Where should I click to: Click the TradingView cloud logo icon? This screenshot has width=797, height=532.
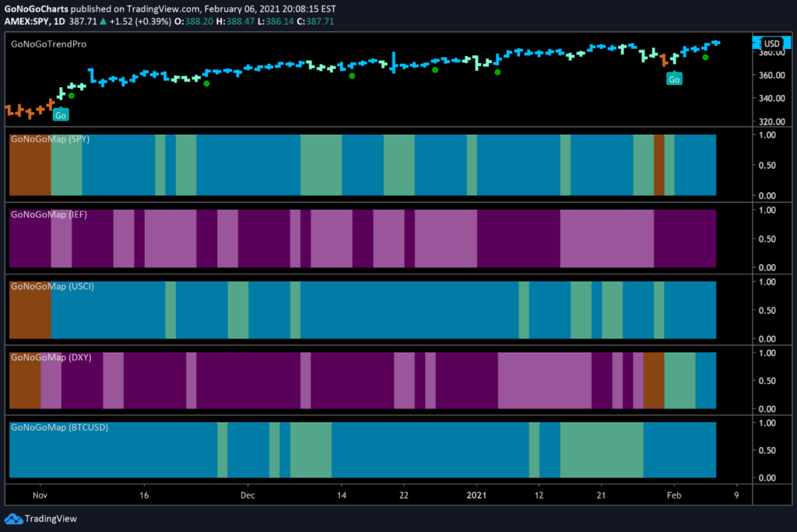(x=13, y=519)
